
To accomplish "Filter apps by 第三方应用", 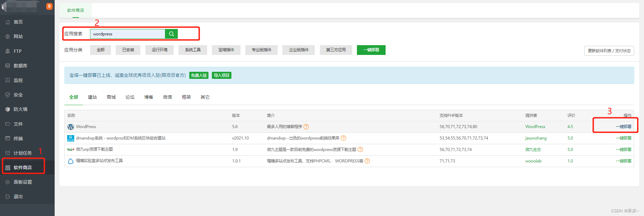I will pos(336,50).
